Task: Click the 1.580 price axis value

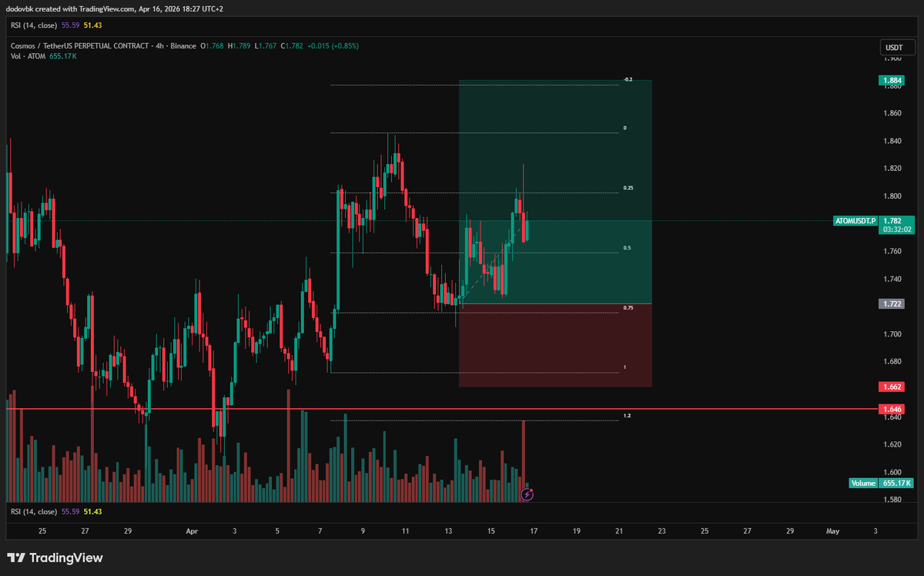Action: tap(893, 500)
